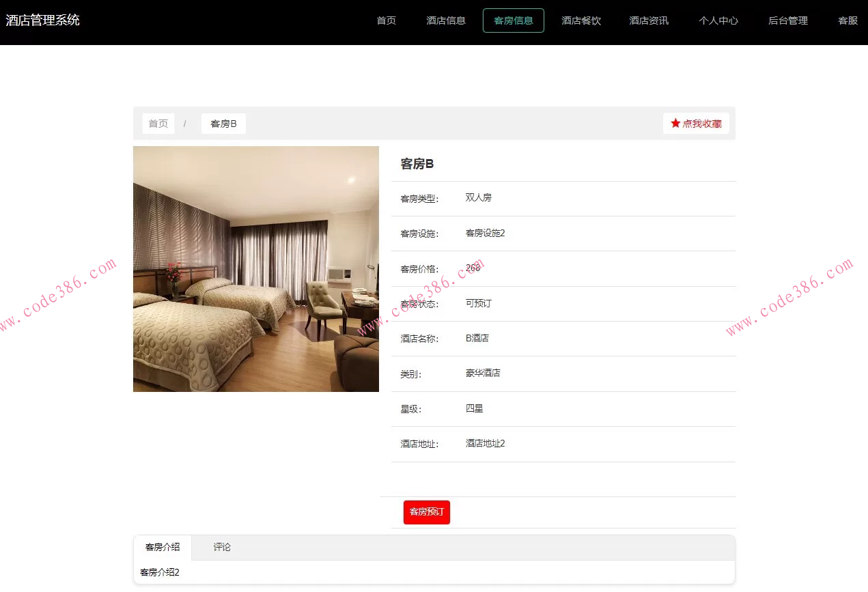
Task: Open the 个人中心 personal center menu
Action: [718, 20]
